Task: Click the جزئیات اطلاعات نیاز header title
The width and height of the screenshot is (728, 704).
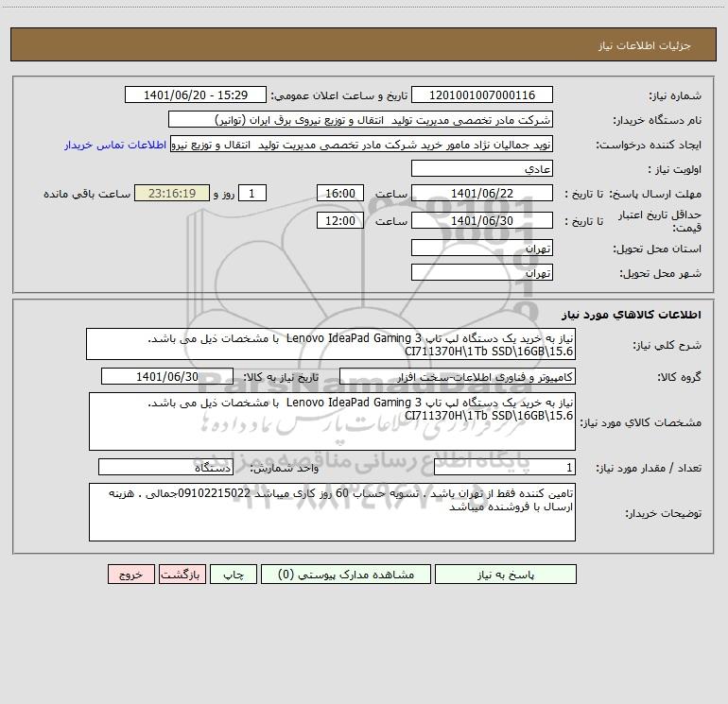Action: (x=645, y=45)
